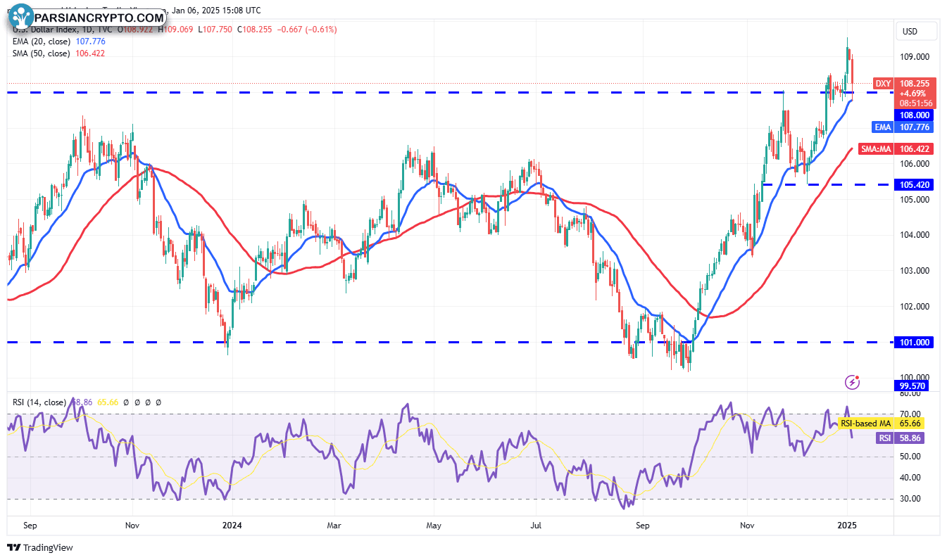Select the RSI-based MA 65.66 label
947x560 pixels.
click(x=880, y=424)
